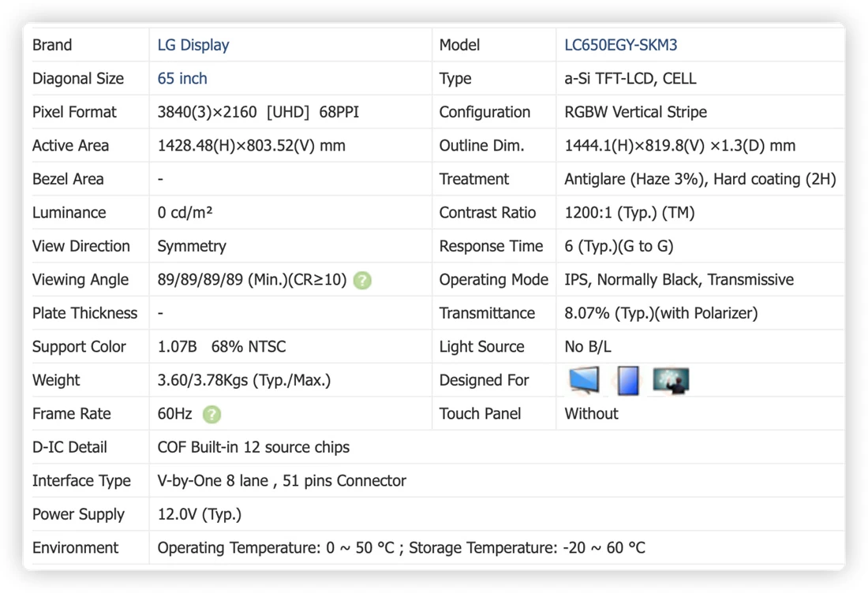Image resolution: width=868 pixels, height=593 pixels.
Task: Click the Antiglare treatment value
Action: [700, 179]
